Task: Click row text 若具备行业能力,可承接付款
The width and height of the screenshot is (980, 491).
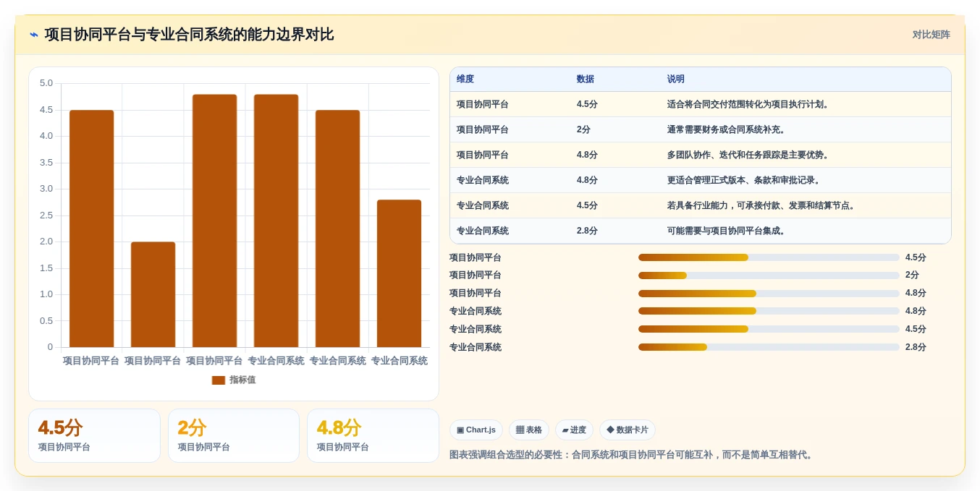Action: [761, 206]
